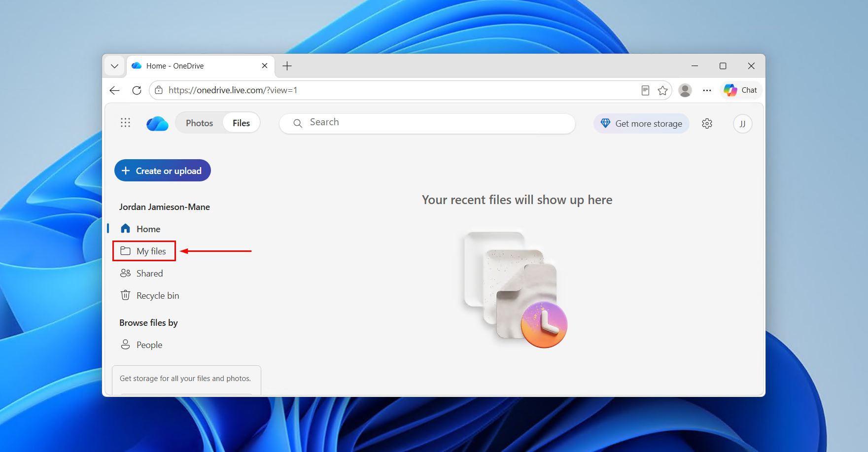868x452 pixels.
Task: View site information lock icon
Action: pos(159,90)
